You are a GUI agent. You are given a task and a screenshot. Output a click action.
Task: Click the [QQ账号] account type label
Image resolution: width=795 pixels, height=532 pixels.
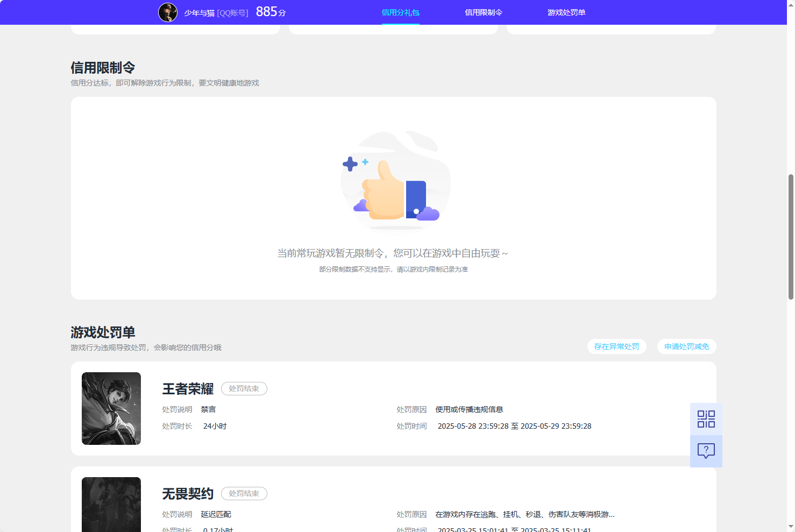click(x=233, y=13)
